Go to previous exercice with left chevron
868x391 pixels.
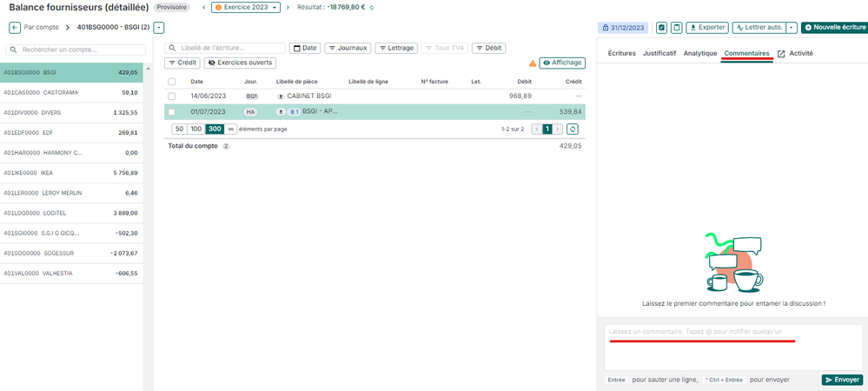tap(203, 8)
